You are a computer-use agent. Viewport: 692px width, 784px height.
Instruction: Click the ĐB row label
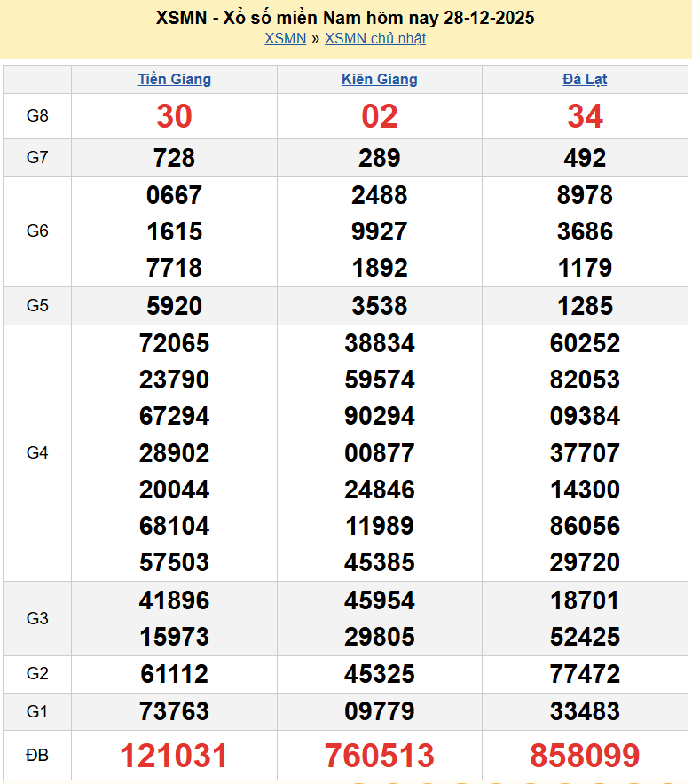point(37,756)
